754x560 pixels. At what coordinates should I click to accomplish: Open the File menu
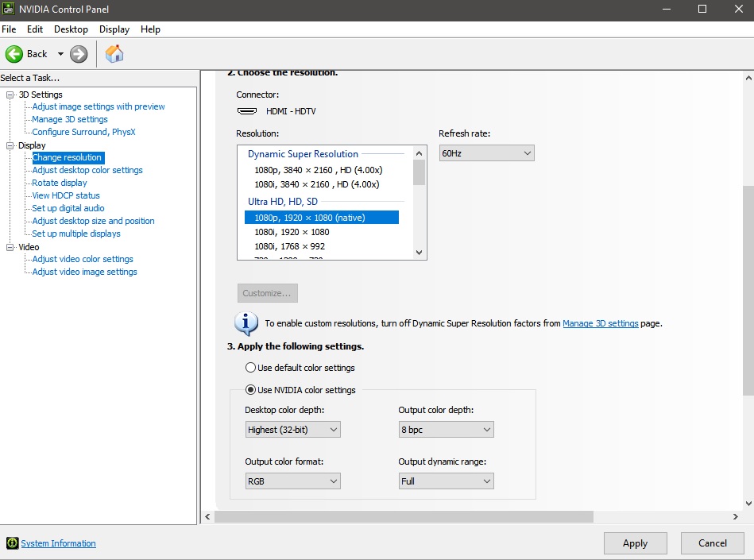tap(9, 29)
